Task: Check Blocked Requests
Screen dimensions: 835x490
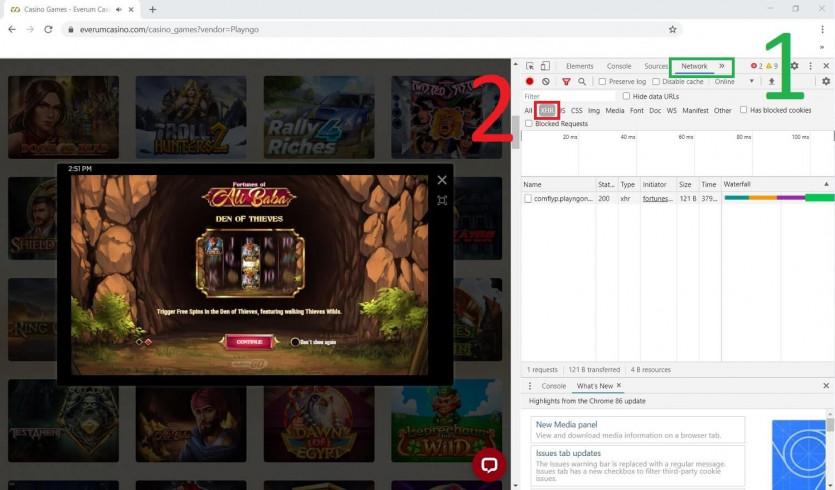Action: click(x=529, y=124)
